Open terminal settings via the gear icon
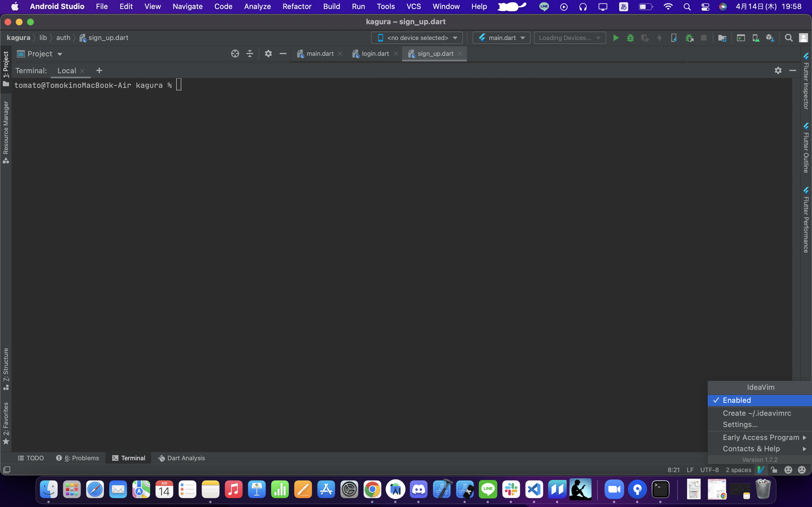The image size is (812, 507). (x=778, y=70)
